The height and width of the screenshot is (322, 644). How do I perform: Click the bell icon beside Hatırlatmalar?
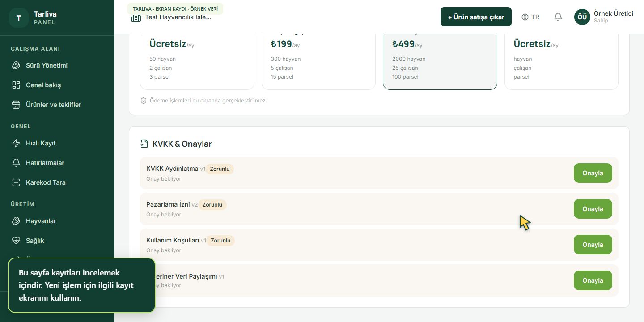(x=16, y=163)
